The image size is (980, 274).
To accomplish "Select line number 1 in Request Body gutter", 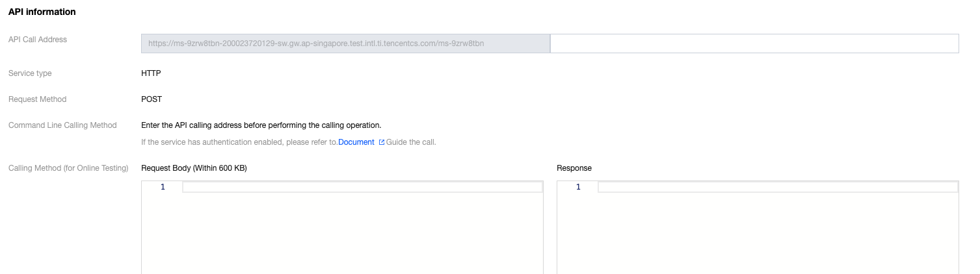I will pyautogui.click(x=163, y=187).
